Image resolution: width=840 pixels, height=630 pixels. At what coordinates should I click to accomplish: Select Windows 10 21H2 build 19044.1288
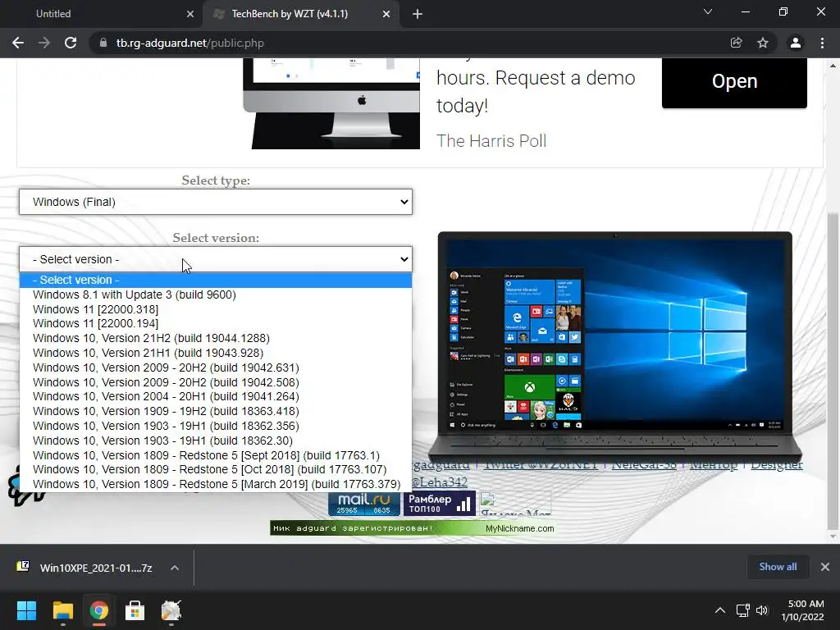click(x=216, y=338)
